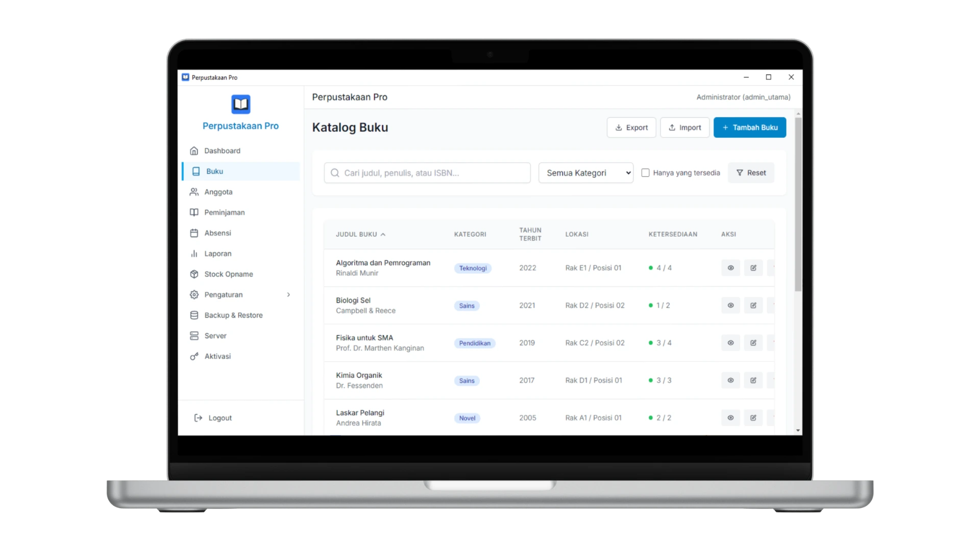Screen dimensions: 980x551
Task: Click Administrator (admin_utama) account label
Action: tap(743, 97)
